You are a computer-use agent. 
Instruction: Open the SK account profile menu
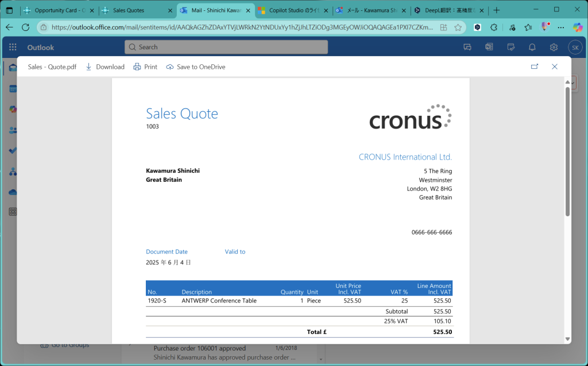tap(575, 48)
